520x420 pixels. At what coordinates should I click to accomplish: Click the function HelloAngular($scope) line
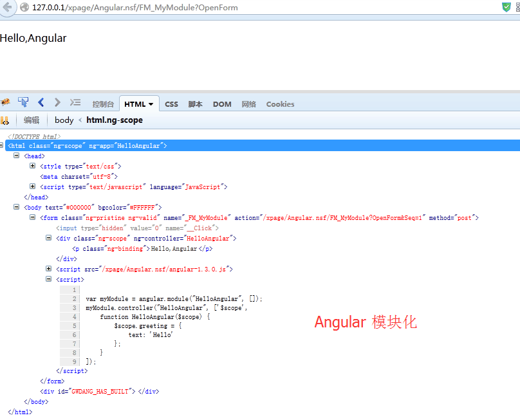pos(155,317)
